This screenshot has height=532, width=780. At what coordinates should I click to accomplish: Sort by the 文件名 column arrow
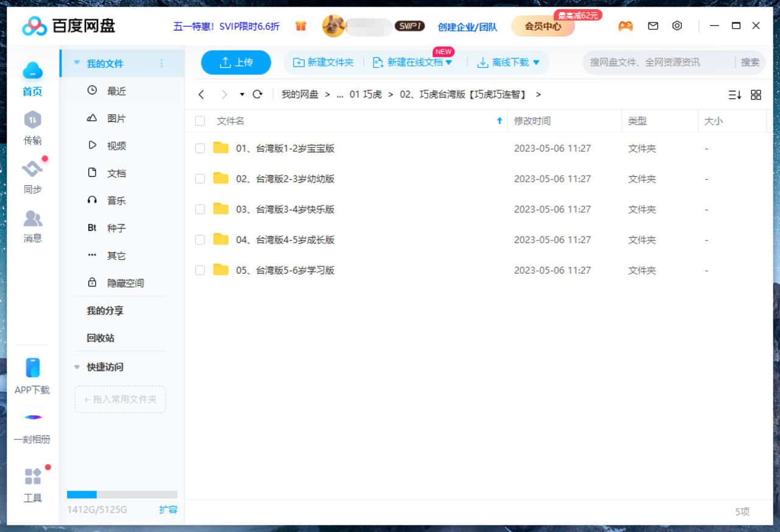[x=500, y=121]
